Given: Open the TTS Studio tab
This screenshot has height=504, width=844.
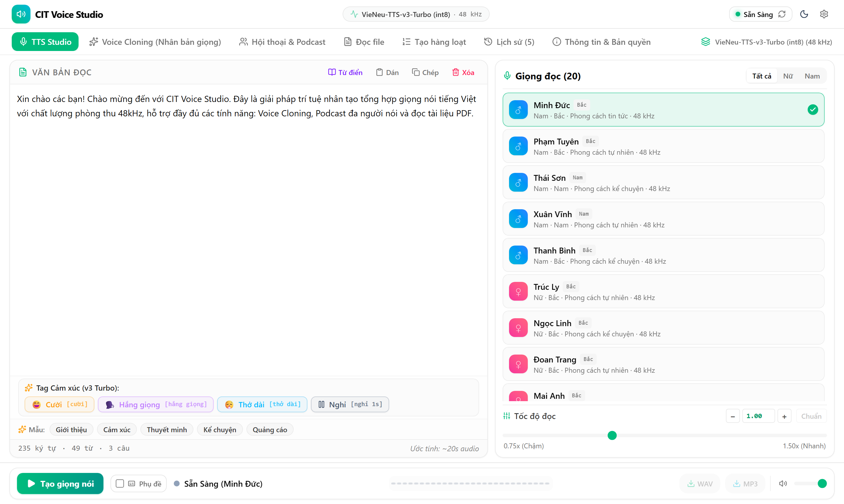Looking at the screenshot, I should (x=45, y=42).
